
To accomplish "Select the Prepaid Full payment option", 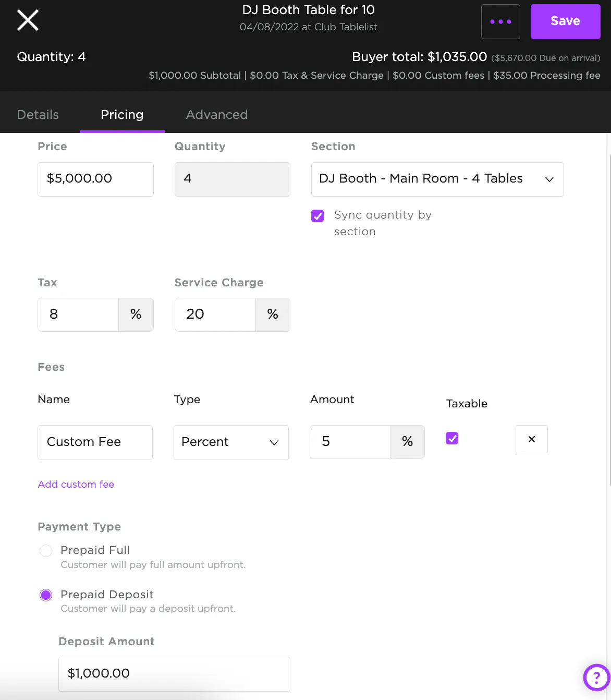I will [46, 551].
